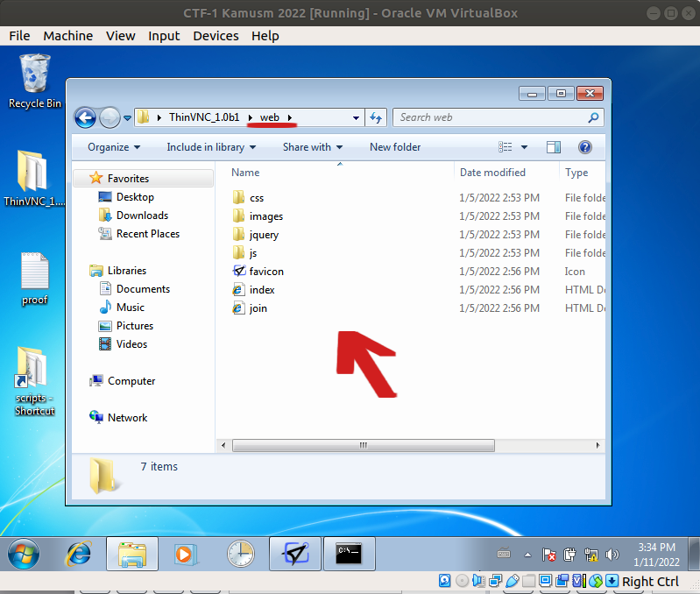700x594 pixels.
Task: Click the Windows Explorer taskbar button
Action: 132,554
